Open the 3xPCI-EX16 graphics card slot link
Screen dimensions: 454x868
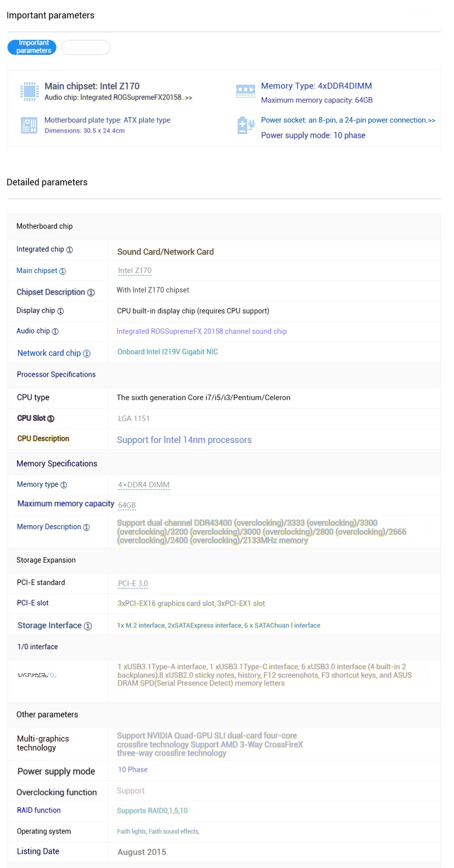pyautogui.click(x=191, y=603)
